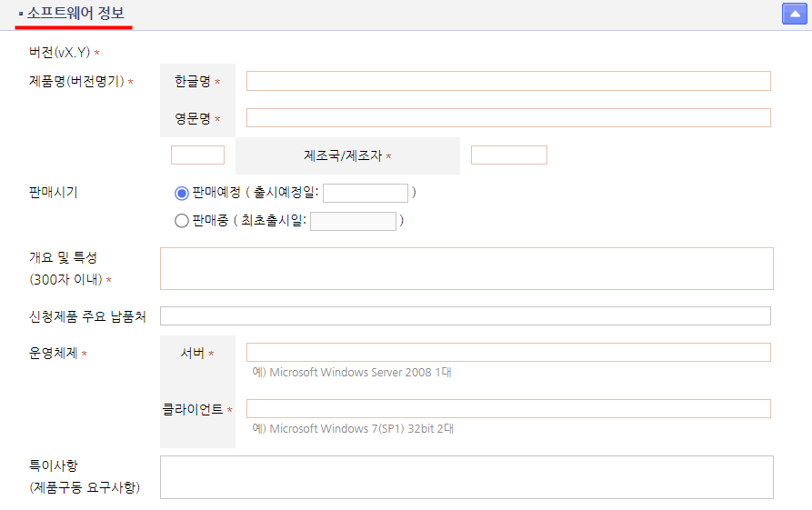Click the 영문명 product name field

(x=508, y=117)
